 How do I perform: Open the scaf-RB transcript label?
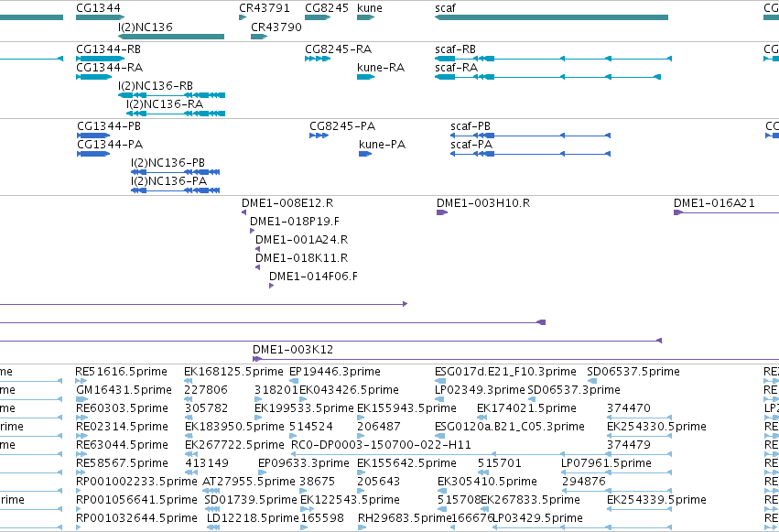click(x=455, y=49)
